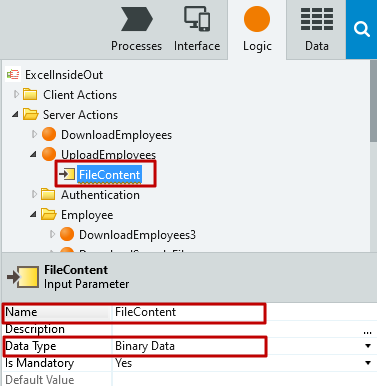This screenshot has height=386, width=377.
Task: Click the UploadEmployees orange circle icon
Action: click(x=49, y=154)
